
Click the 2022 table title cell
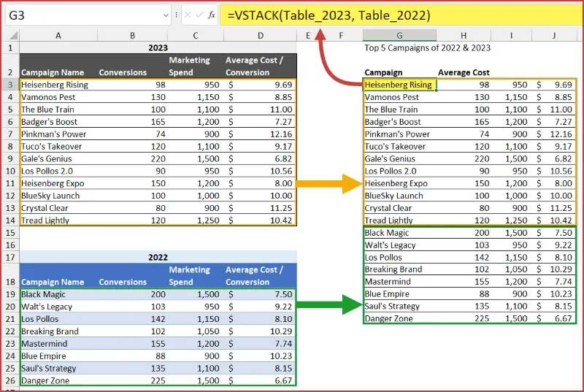click(158, 257)
